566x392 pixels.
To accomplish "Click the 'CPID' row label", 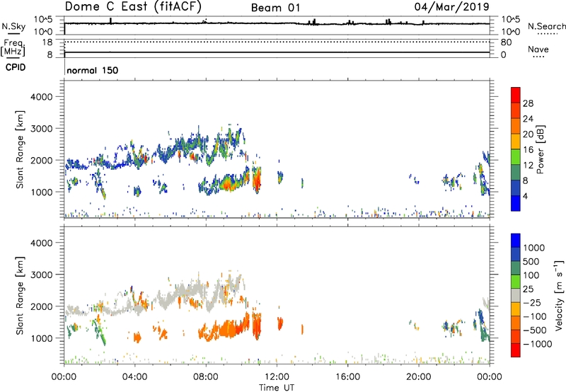I will pos(16,67).
